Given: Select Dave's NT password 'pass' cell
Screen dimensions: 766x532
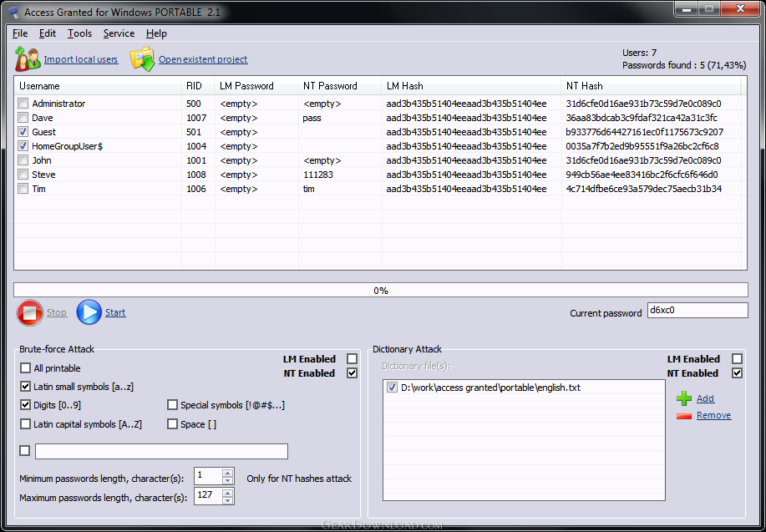Looking at the screenshot, I should click(312, 118).
